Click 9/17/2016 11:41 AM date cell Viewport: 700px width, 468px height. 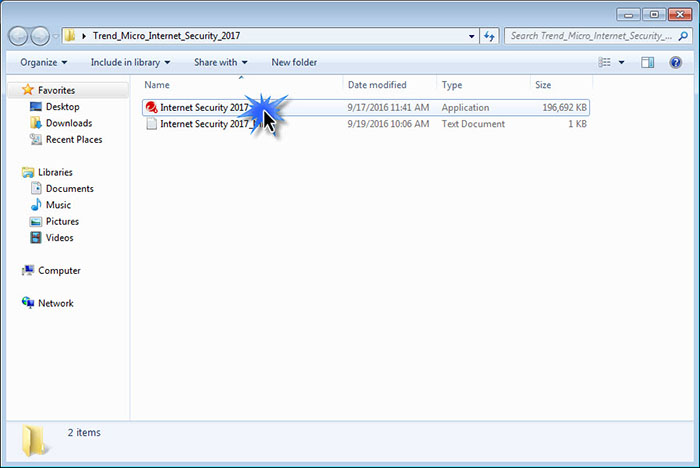click(x=388, y=108)
